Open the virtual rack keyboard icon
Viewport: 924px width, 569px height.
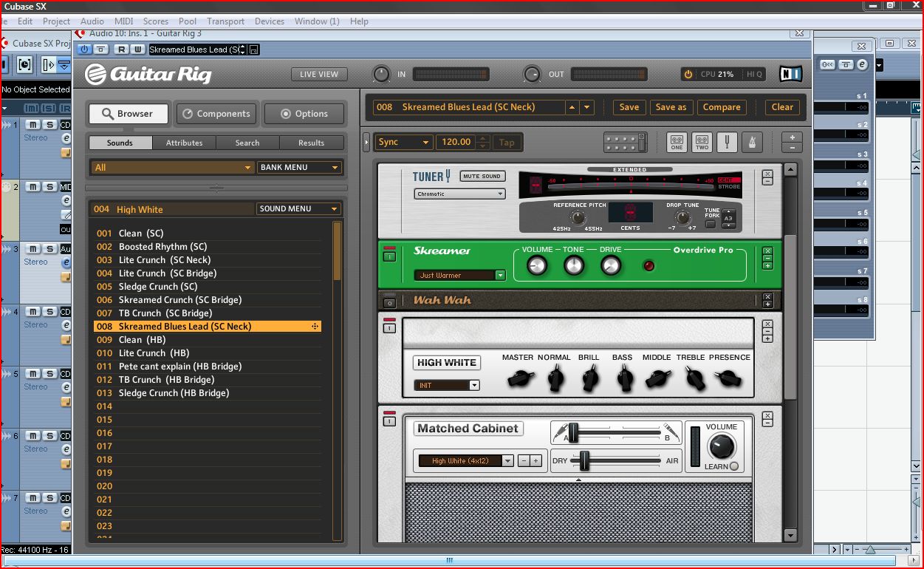coord(625,142)
